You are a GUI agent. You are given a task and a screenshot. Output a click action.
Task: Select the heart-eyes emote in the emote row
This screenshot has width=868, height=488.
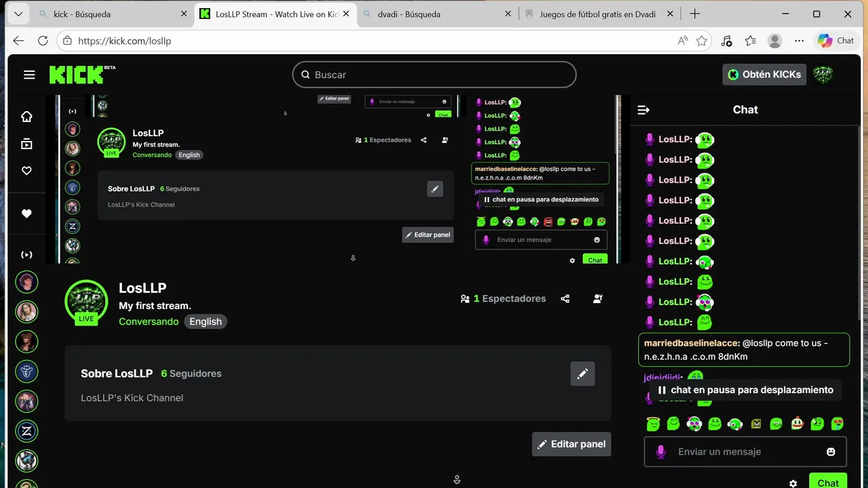point(837,424)
